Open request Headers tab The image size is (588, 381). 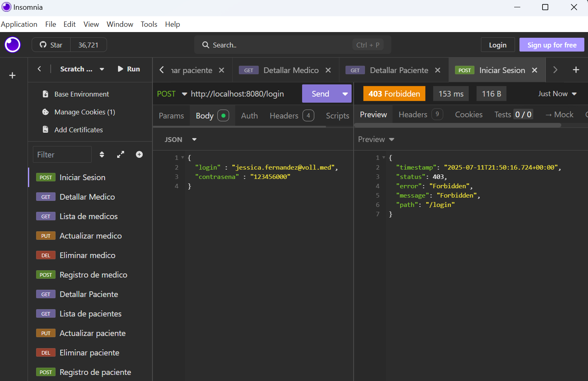(x=292, y=116)
